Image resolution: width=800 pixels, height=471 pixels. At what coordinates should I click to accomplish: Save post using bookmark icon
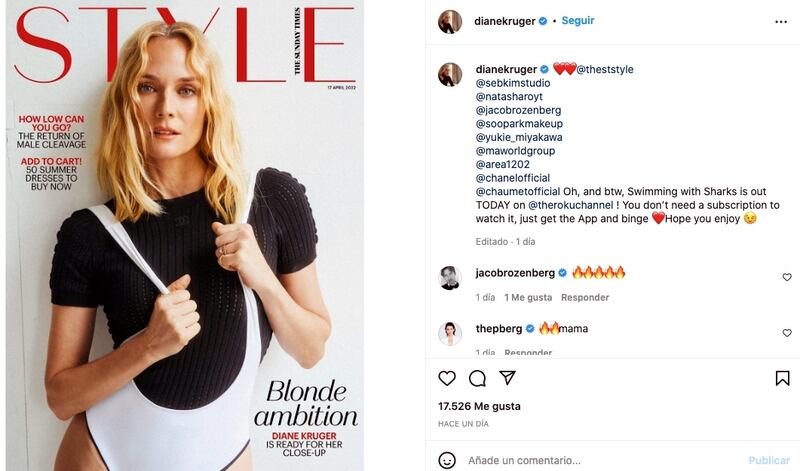coord(782,378)
